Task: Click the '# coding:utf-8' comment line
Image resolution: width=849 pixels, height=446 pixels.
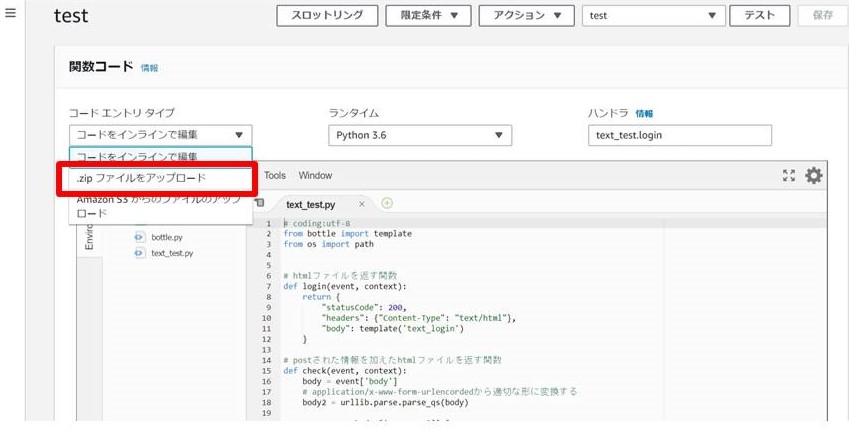Action: tap(317, 223)
